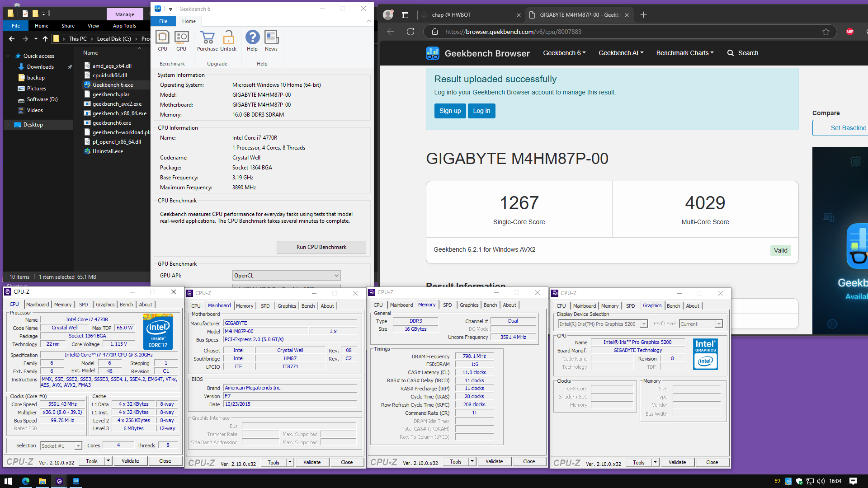Open the notification center icon

tap(853, 481)
